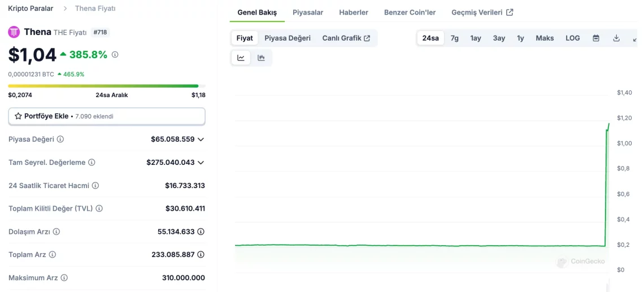Click the $16.733.313 volume value
The image size is (644, 292).
185,186
